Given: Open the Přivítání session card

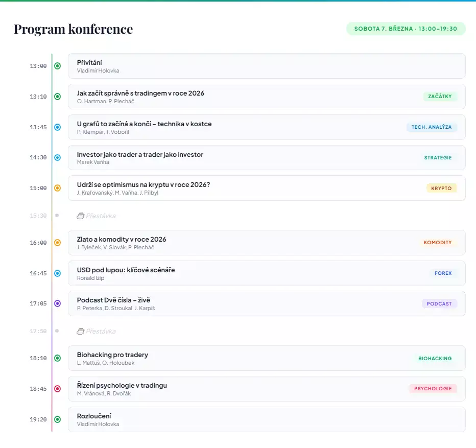Looking at the screenshot, I should tap(267, 66).
